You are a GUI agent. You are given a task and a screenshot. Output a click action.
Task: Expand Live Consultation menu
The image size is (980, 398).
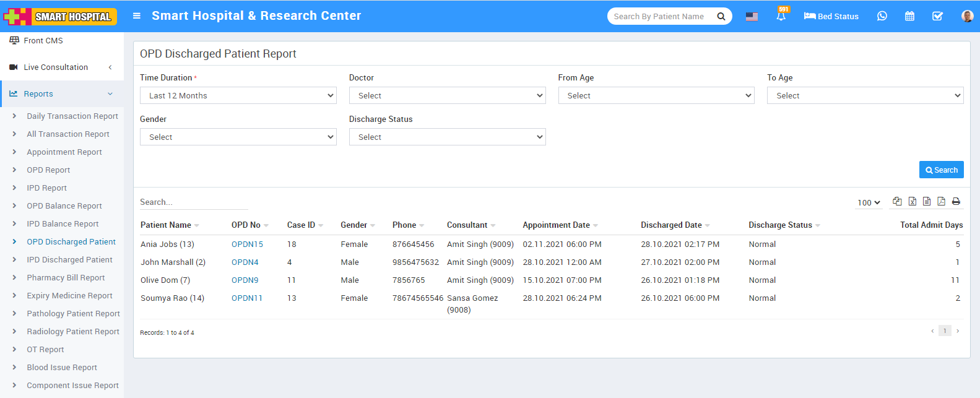pyautogui.click(x=62, y=67)
